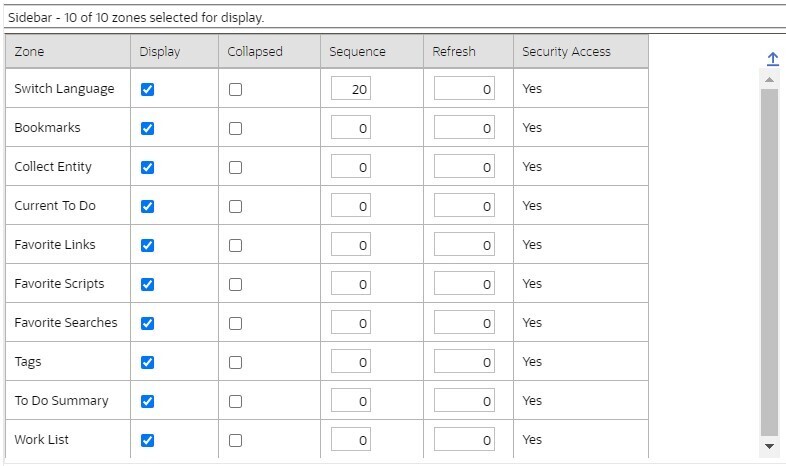Click the scrollbar down arrow
The width and height of the screenshot is (786, 466).
tap(769, 446)
